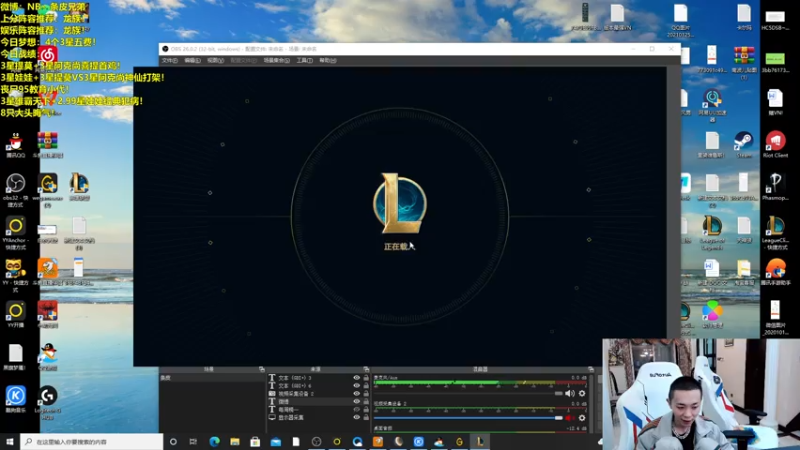
Task: Mute the 麦克风/Aux speaker icon in mixer
Action: [569, 393]
